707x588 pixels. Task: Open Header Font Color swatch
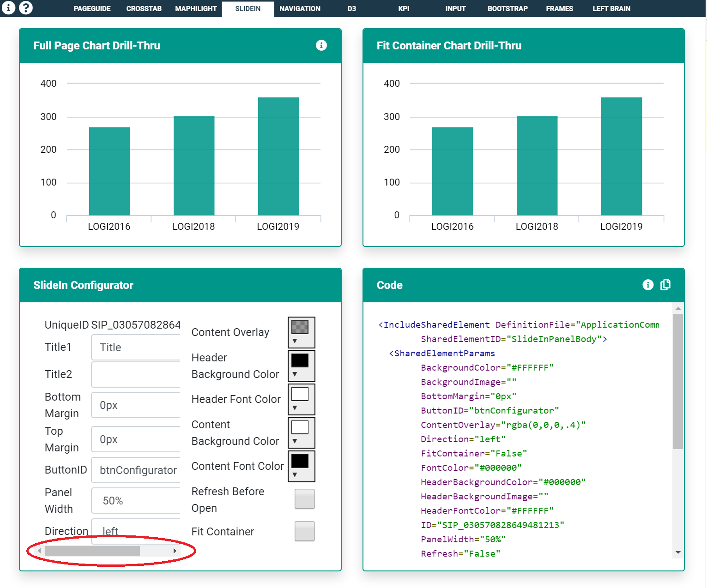point(300,394)
